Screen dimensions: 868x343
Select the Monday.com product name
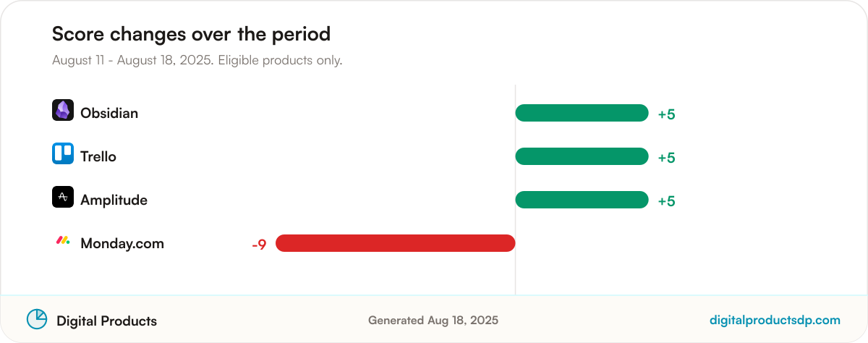point(122,243)
